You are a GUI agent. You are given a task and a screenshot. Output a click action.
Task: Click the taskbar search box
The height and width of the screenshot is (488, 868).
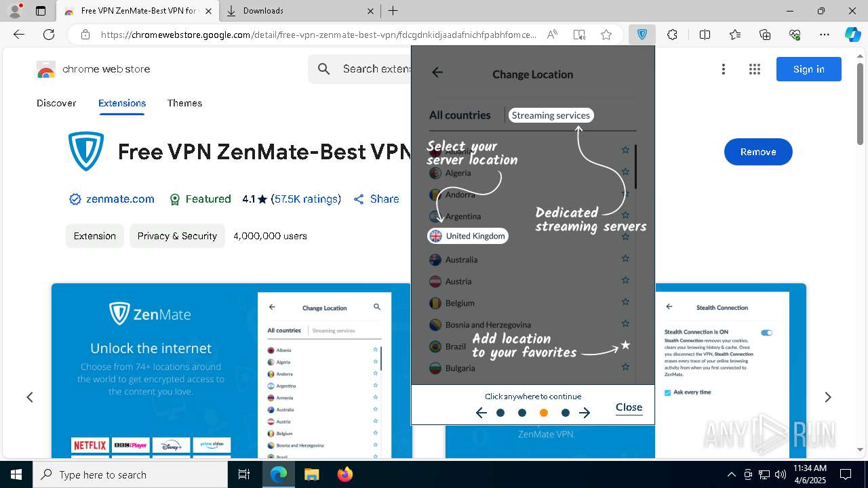(x=130, y=474)
